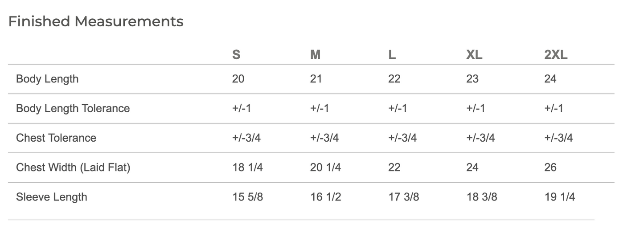This screenshot has width=644, height=233.
Task: Select the S size column header
Action: tap(236, 55)
